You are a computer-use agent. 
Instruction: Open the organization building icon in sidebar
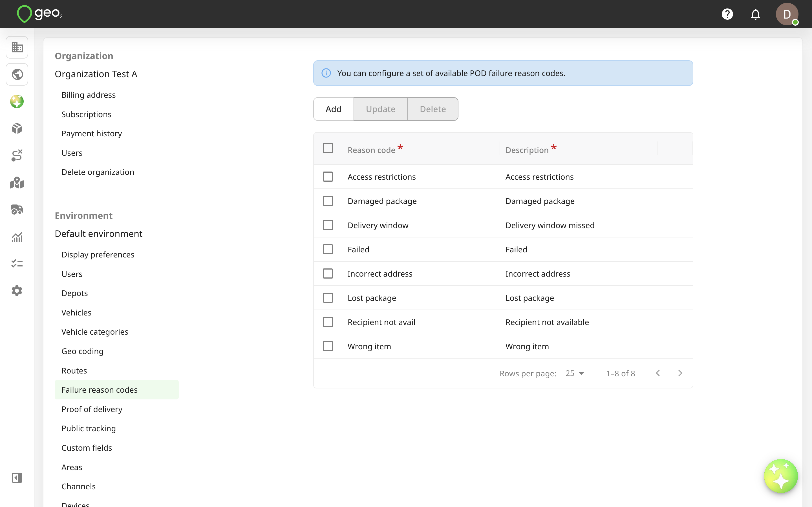point(17,47)
